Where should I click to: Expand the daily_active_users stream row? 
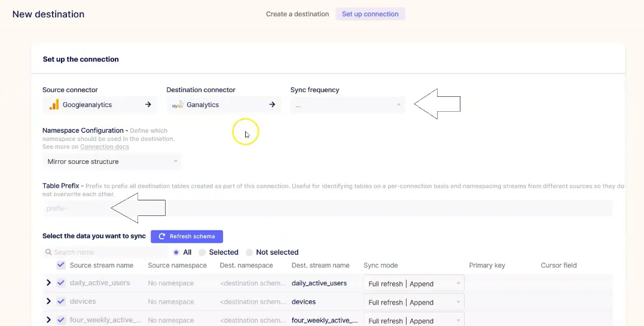click(48, 283)
